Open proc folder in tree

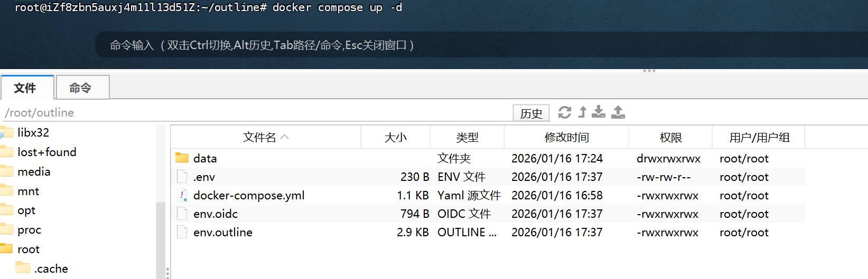click(x=29, y=230)
